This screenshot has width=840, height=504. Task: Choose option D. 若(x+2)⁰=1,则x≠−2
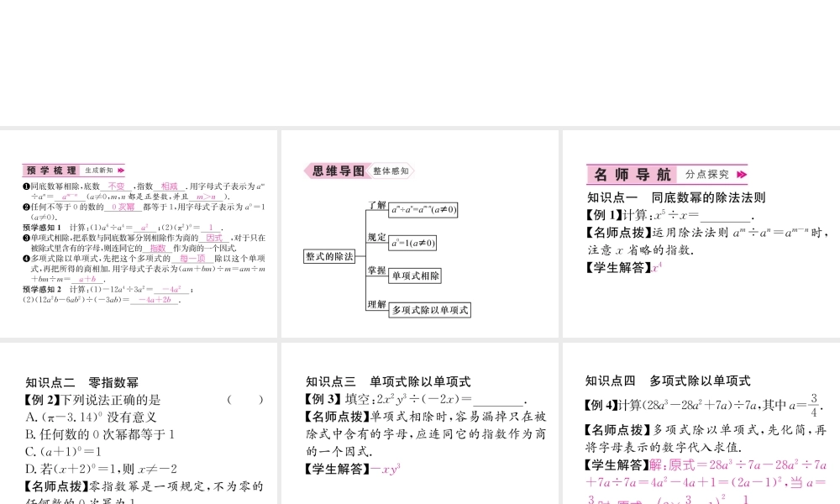(x=101, y=469)
